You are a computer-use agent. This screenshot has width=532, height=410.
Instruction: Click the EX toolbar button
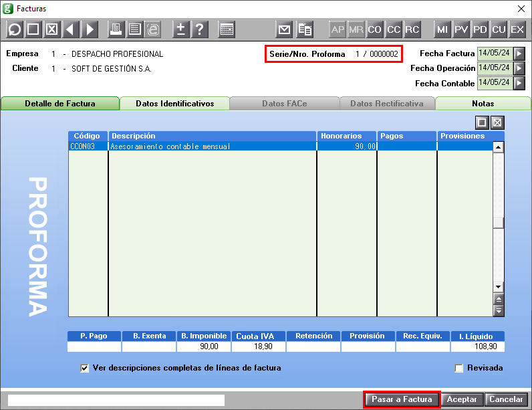pyautogui.click(x=517, y=29)
